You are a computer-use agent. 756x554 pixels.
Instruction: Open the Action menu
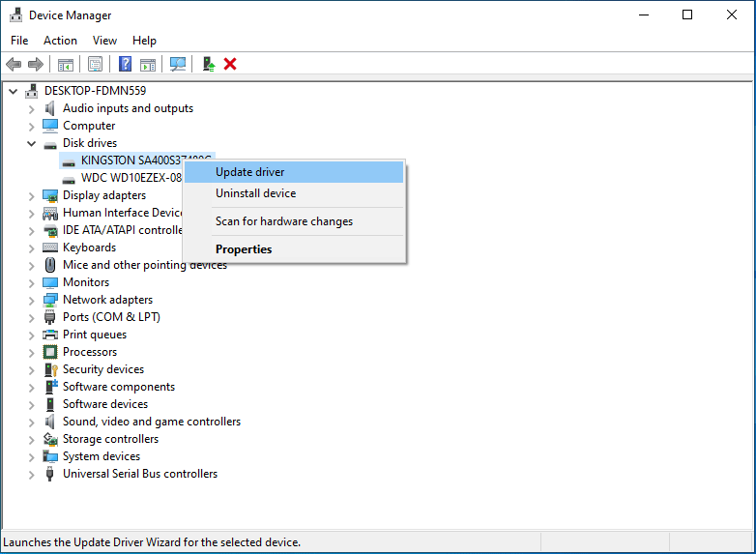click(60, 41)
